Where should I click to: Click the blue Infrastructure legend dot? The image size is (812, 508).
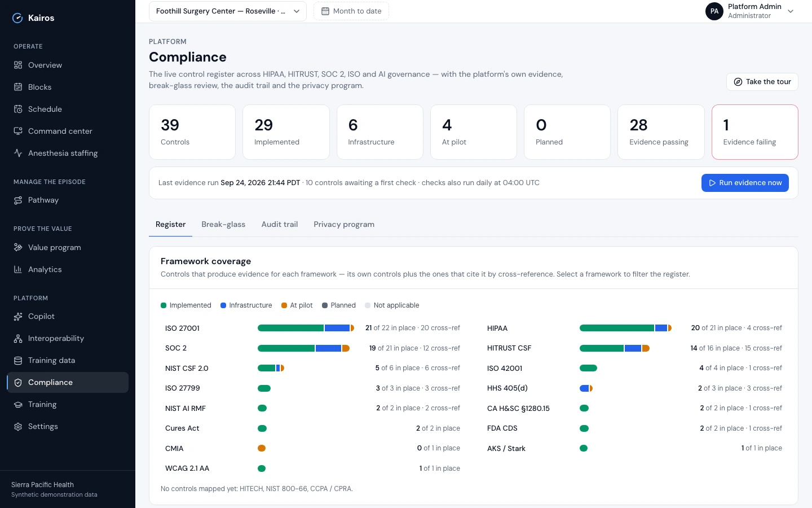(x=223, y=305)
